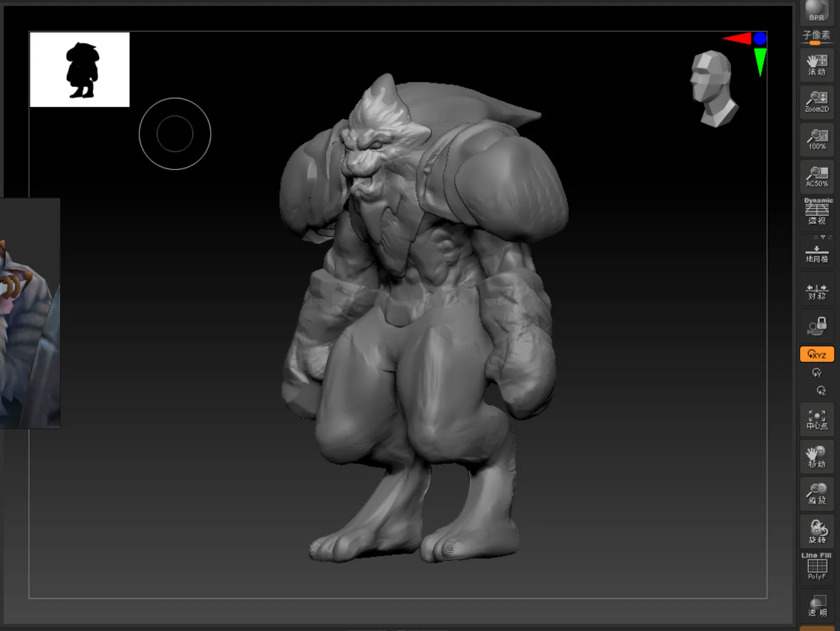
Task: Click the black silhouette preview thumbnail
Action: coord(80,69)
